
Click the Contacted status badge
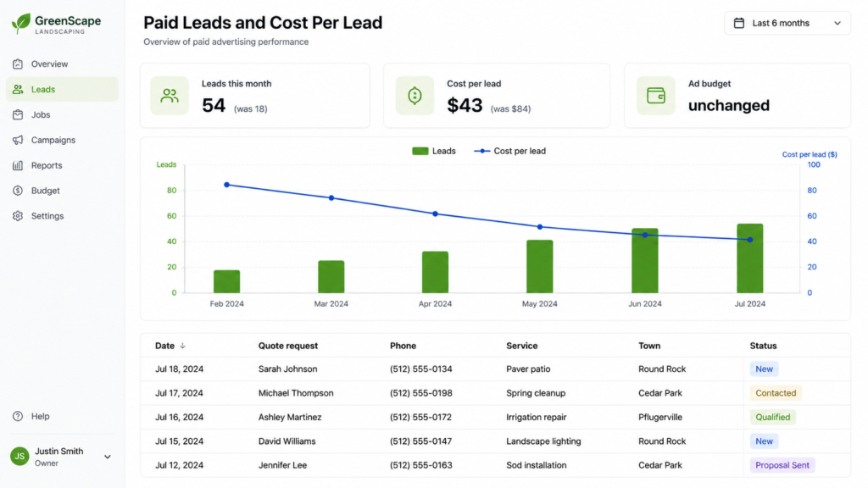tap(776, 393)
